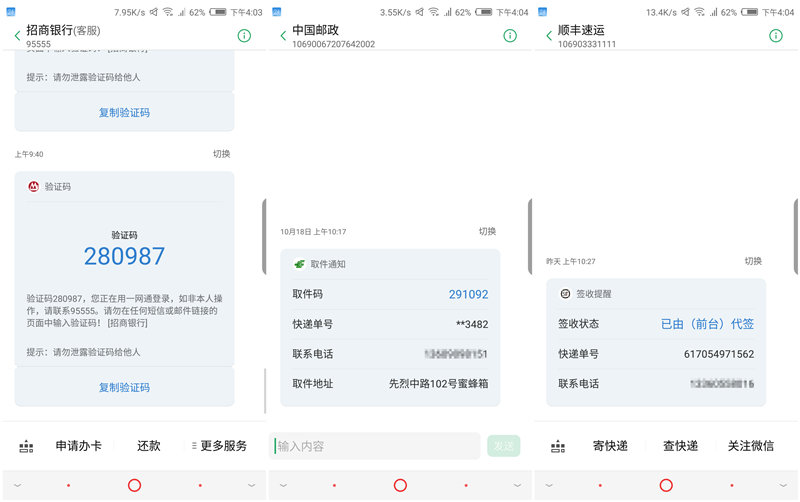Image resolution: width=800 pixels, height=502 pixels.
Task: Open 申请办卡 menu in 招商银行 chat
Action: click(79, 446)
